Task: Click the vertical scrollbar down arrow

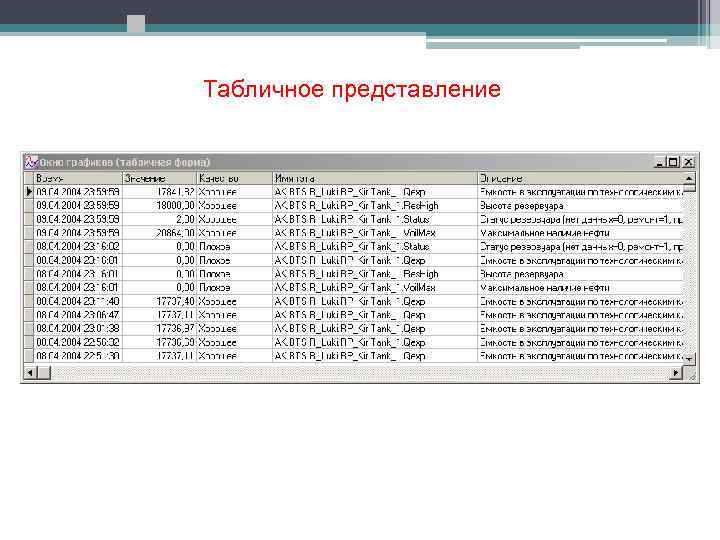Action: click(x=689, y=359)
